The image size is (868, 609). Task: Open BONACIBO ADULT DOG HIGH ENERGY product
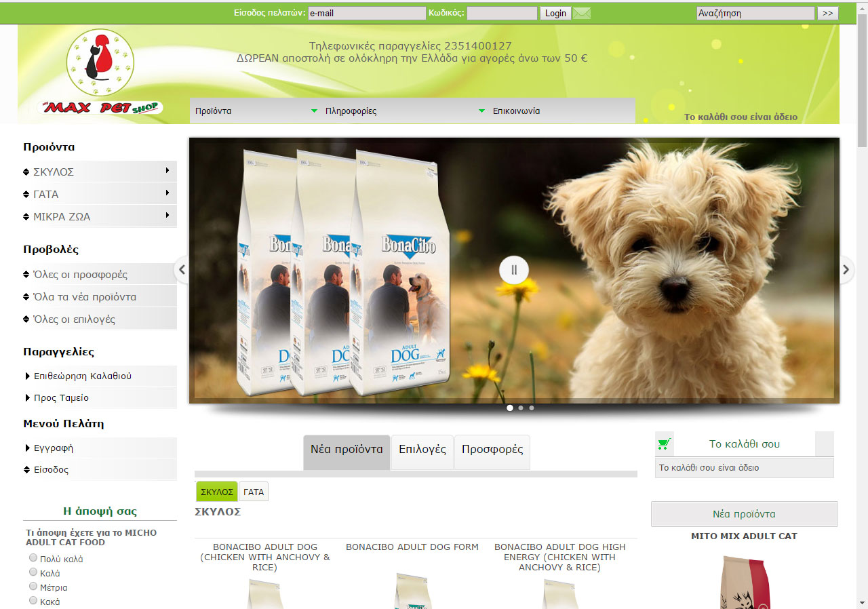click(560, 557)
